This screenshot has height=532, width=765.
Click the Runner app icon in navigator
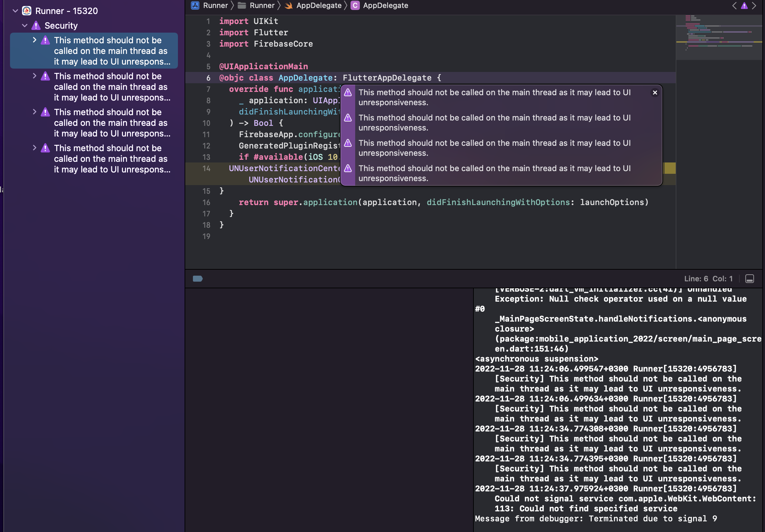click(x=27, y=11)
